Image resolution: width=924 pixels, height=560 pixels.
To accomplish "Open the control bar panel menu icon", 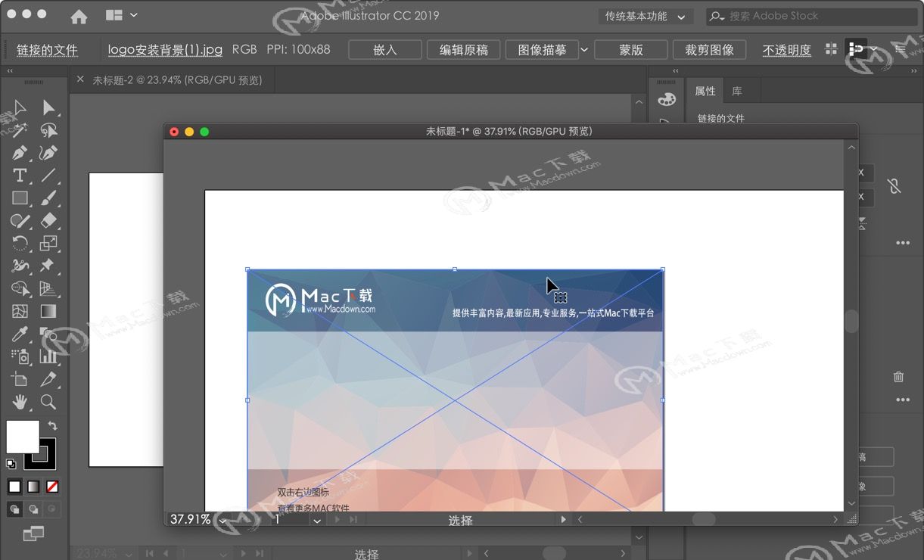I will [x=901, y=49].
